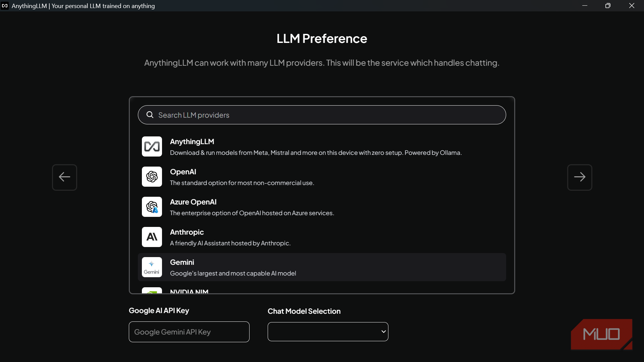Focus the Search LLM providers field
The image size is (644, 362).
(322, 115)
